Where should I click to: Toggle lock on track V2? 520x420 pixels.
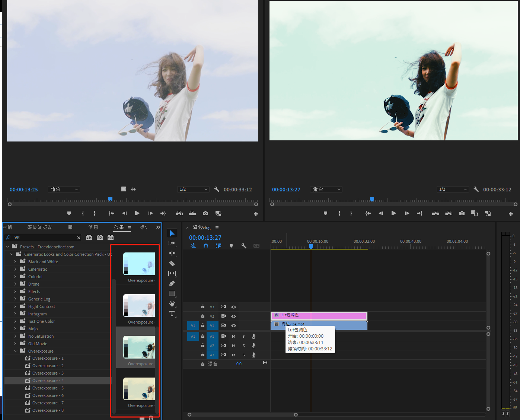202,316
